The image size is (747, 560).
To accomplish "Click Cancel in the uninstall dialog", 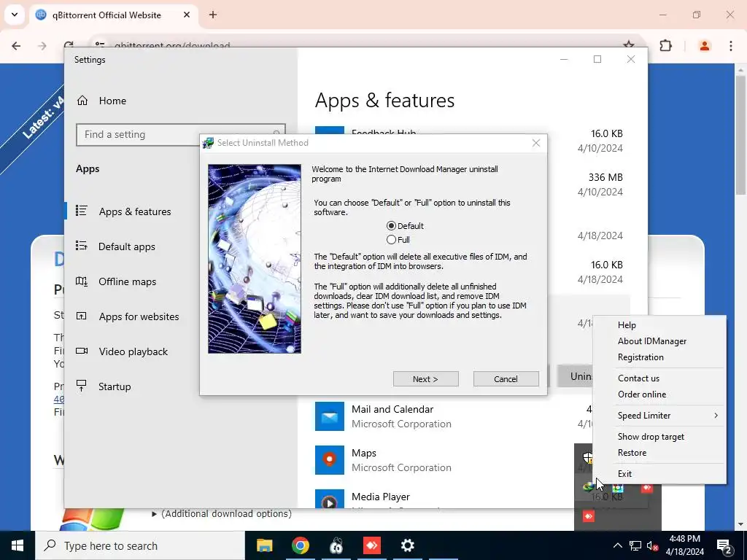I will click(506, 379).
